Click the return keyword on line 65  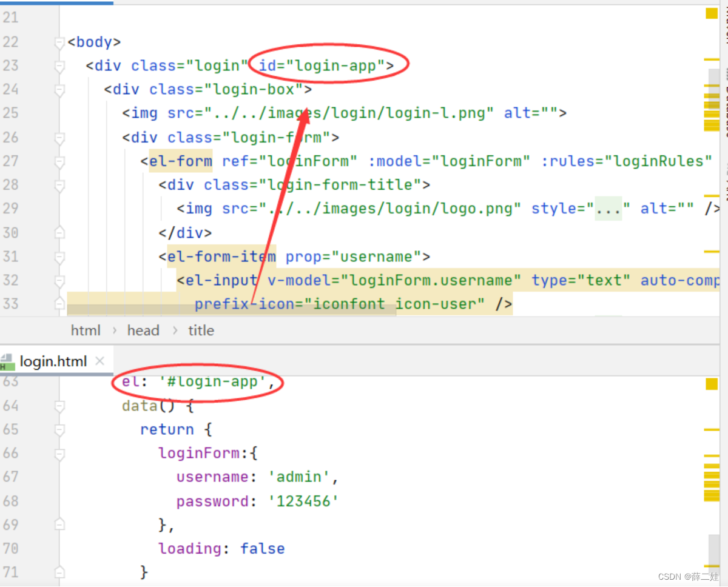point(167,429)
